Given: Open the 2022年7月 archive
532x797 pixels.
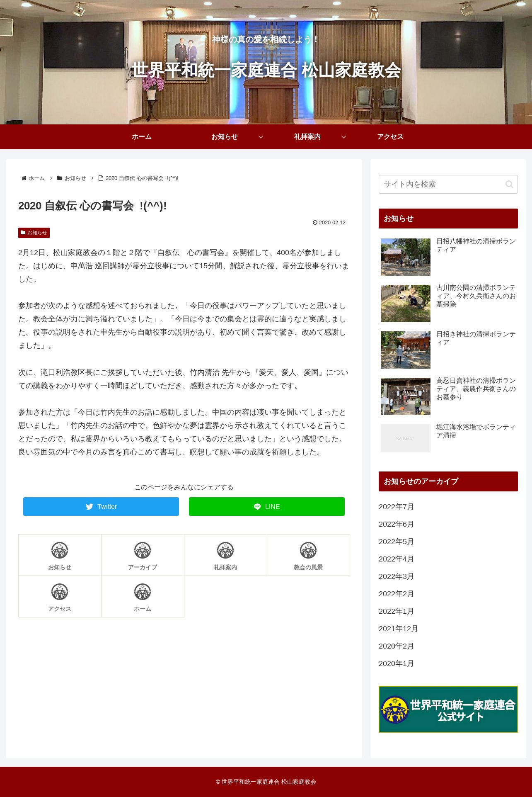Looking at the screenshot, I should click(396, 507).
